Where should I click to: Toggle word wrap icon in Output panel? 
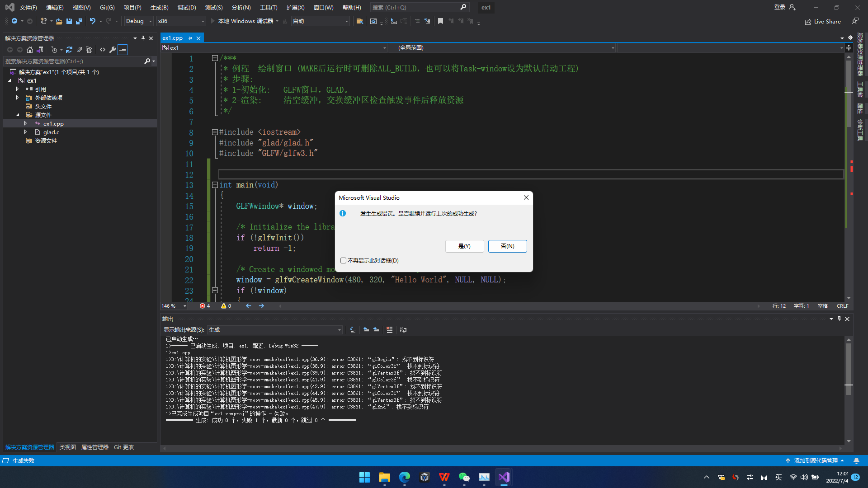[x=403, y=330]
